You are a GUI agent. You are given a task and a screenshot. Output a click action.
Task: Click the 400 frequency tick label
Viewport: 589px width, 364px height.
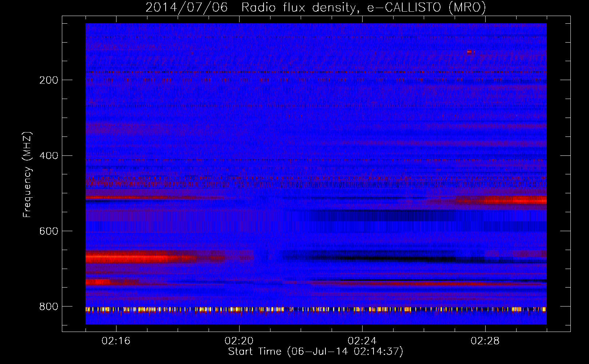[x=49, y=156]
